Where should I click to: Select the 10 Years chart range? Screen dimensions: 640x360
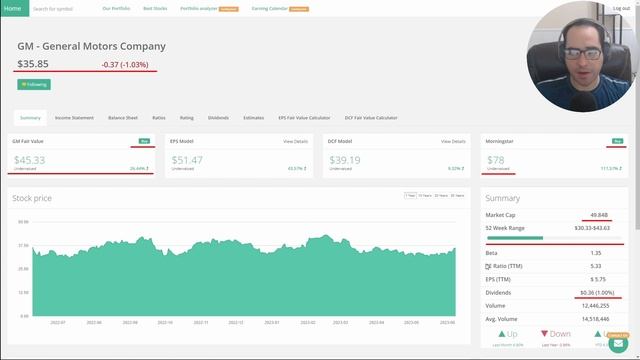pos(425,196)
